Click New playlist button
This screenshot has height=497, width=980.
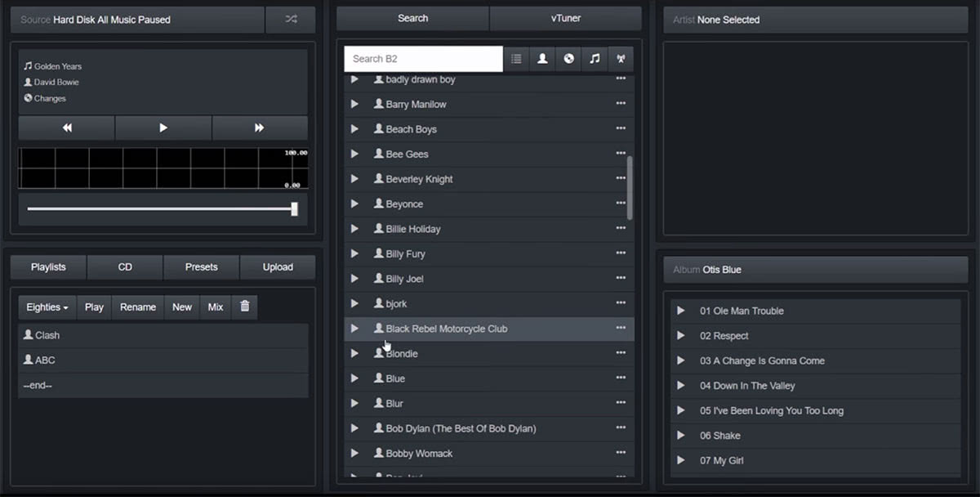click(x=182, y=307)
